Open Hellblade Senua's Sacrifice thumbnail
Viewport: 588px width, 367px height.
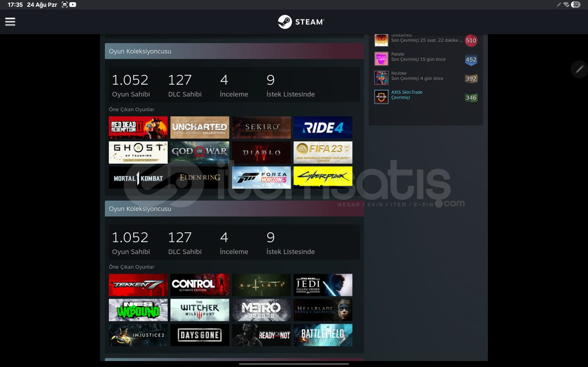click(323, 310)
